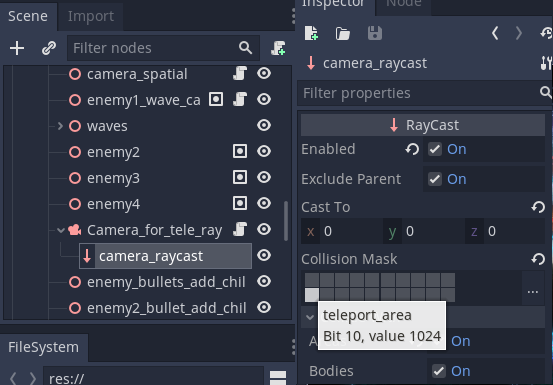
Task: Switch to the Import tab
Action: (x=91, y=16)
